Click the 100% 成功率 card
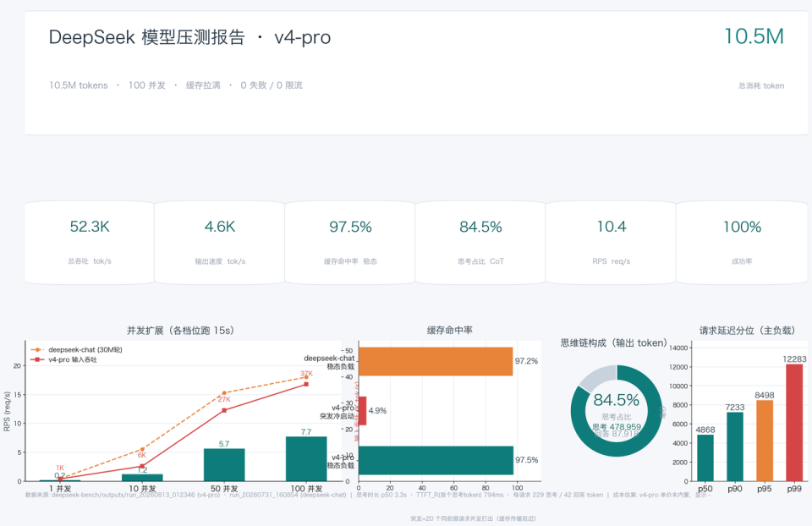The height and width of the screenshot is (526, 812). pos(742,243)
